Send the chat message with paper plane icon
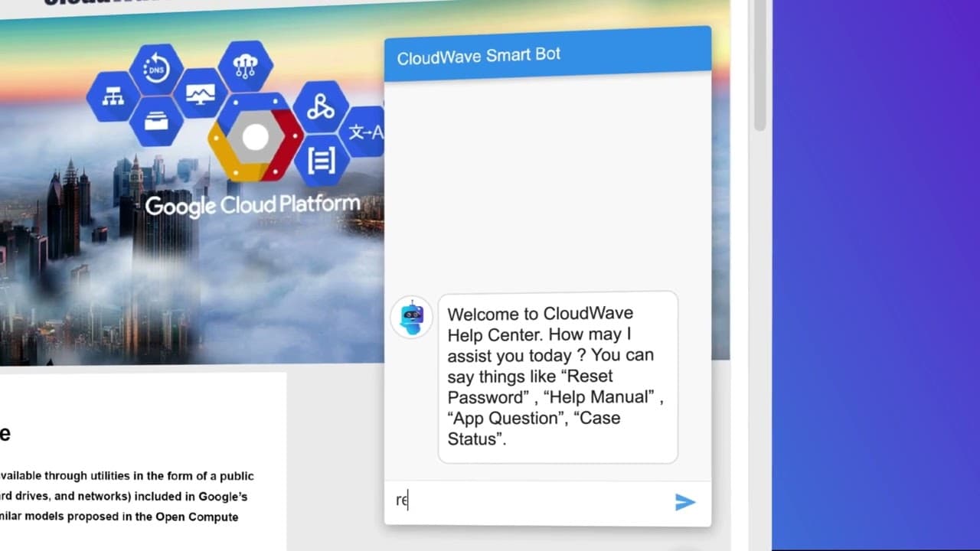Viewport: 980px width, 551px height. click(x=685, y=502)
